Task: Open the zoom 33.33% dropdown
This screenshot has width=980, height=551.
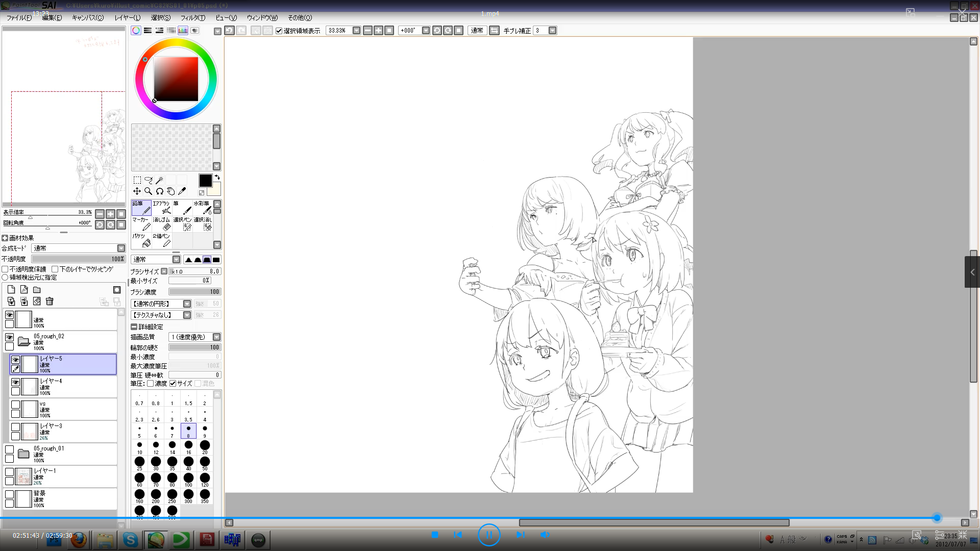Action: tap(356, 31)
